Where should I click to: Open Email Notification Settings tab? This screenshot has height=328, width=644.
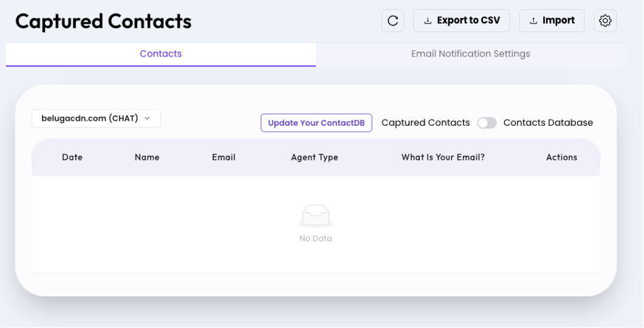(471, 54)
